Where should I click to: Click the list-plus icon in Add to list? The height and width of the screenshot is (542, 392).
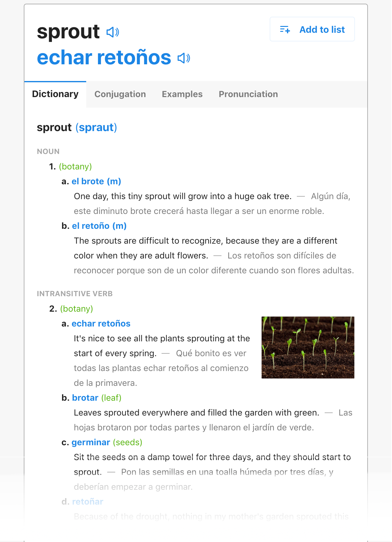[285, 29]
